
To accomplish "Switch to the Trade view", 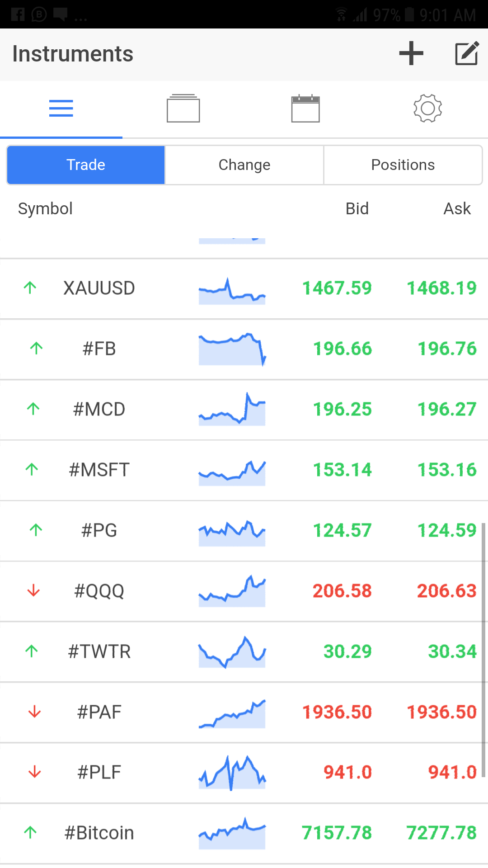I will (86, 165).
